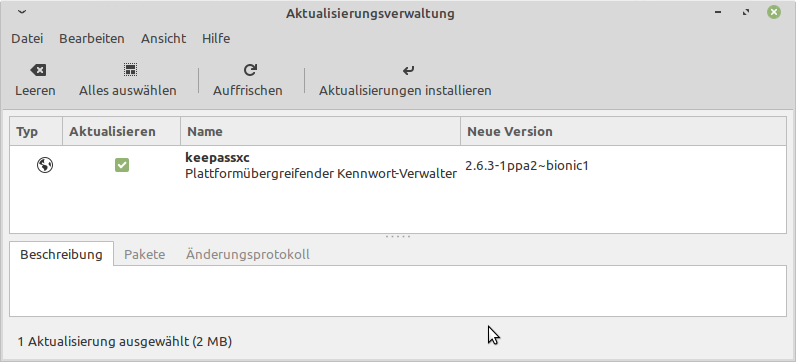Open the Datei menu
Viewport: 796px width, 362px height.
[x=27, y=39]
